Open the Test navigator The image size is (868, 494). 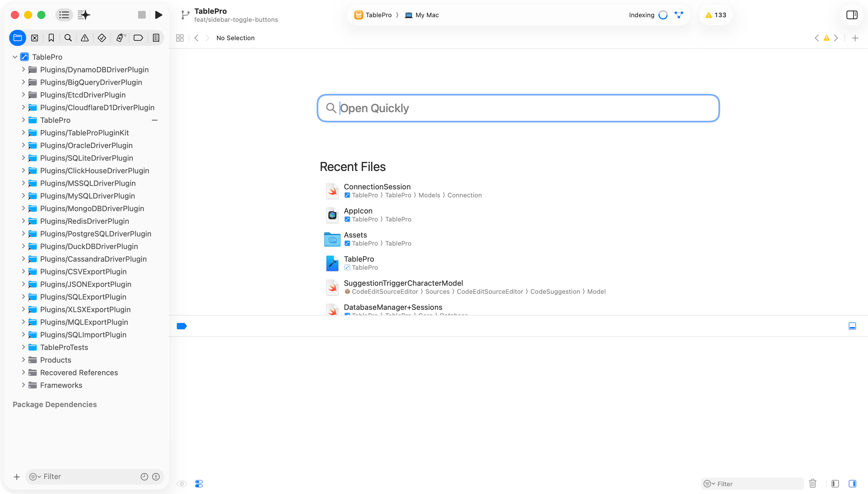pyautogui.click(x=102, y=38)
